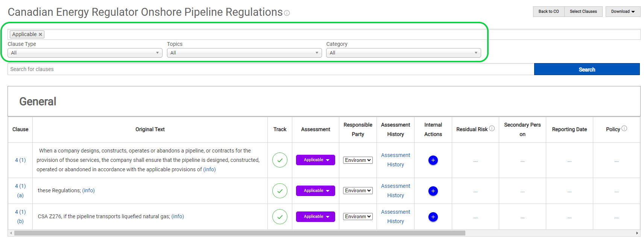
Task: Click Residual Risk ellipsis in 'these Regulations' row
Action: pyautogui.click(x=475, y=192)
